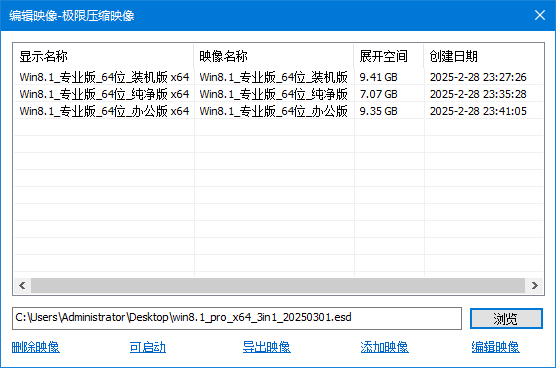Screen dimensions: 556x368
Task: Sort by 映像名称 column header
Action: pyautogui.click(x=274, y=56)
